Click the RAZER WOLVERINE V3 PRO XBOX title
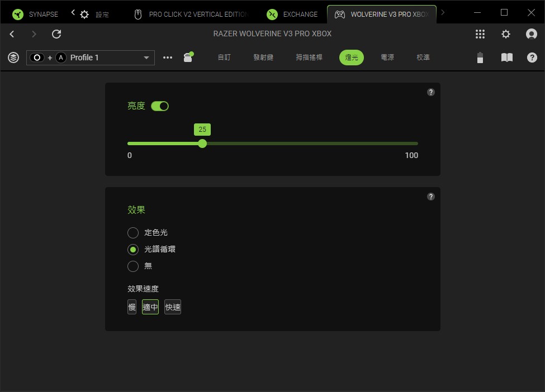545x392 pixels. pyautogui.click(x=273, y=34)
